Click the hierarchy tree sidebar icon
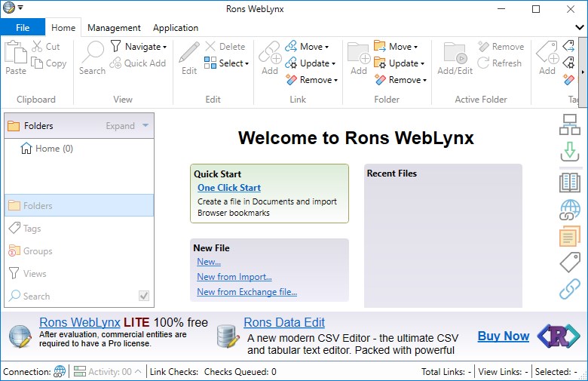 pos(570,124)
